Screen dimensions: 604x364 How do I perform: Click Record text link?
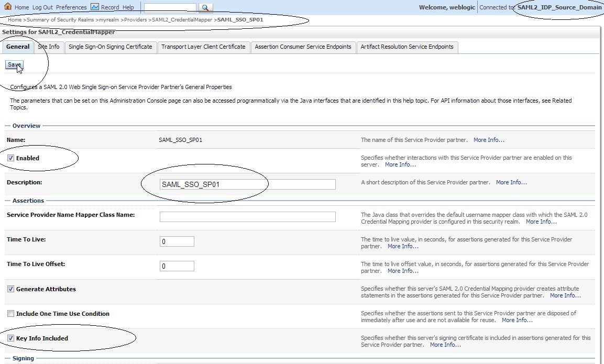point(110,7)
